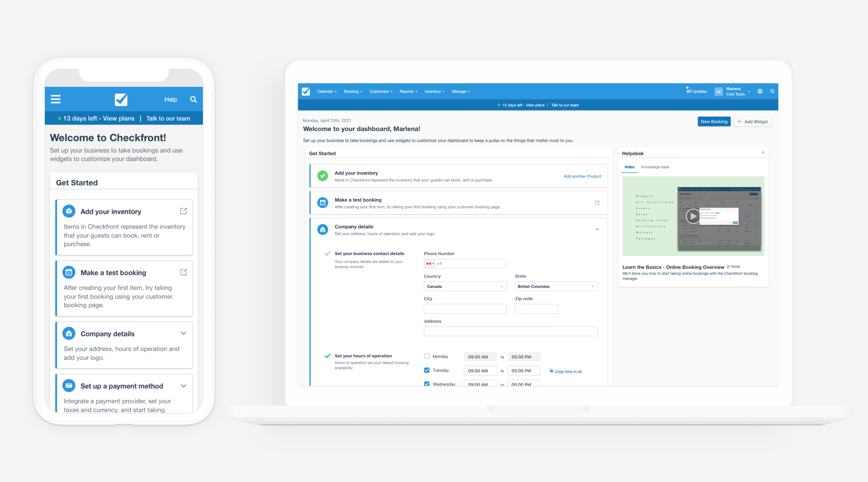
Task: Open the Customers menu
Action: pyautogui.click(x=381, y=91)
